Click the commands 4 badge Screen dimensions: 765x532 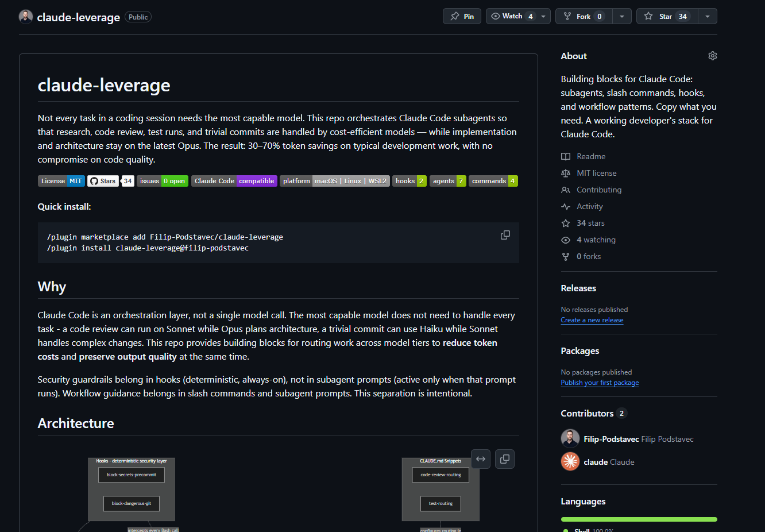pos(493,181)
